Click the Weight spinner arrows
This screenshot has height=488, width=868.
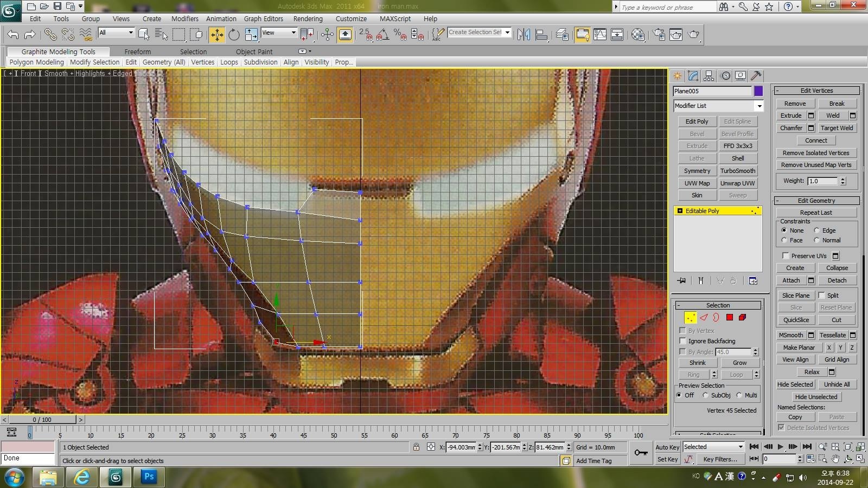point(843,181)
